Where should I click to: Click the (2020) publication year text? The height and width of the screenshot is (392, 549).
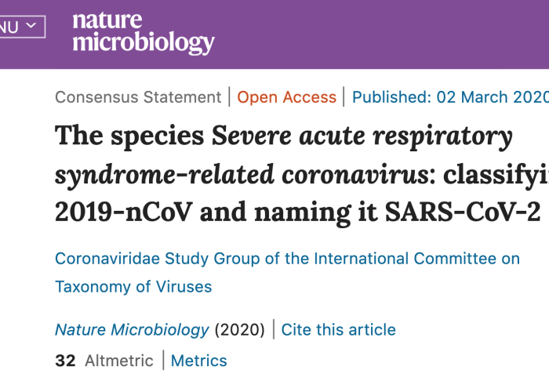click(x=239, y=330)
